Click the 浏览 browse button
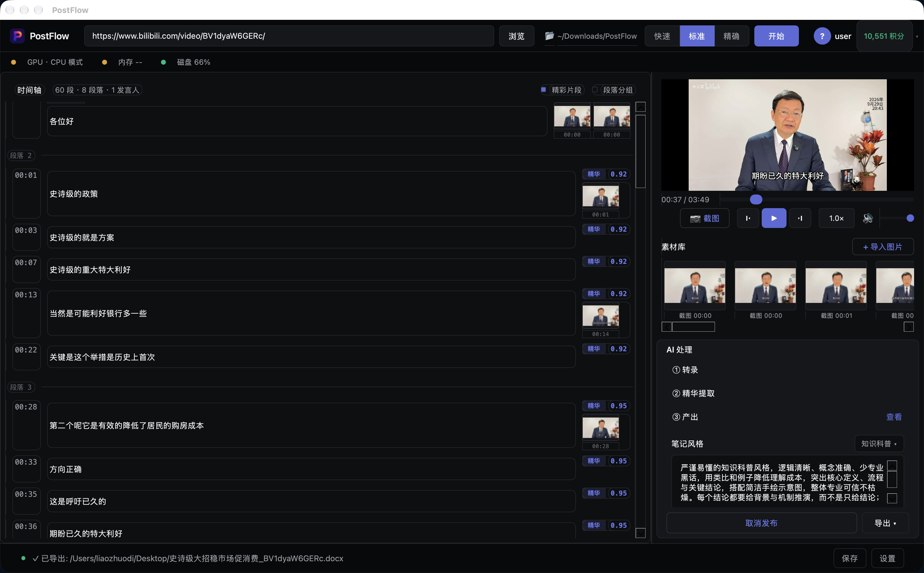This screenshot has height=573, width=924. (516, 36)
